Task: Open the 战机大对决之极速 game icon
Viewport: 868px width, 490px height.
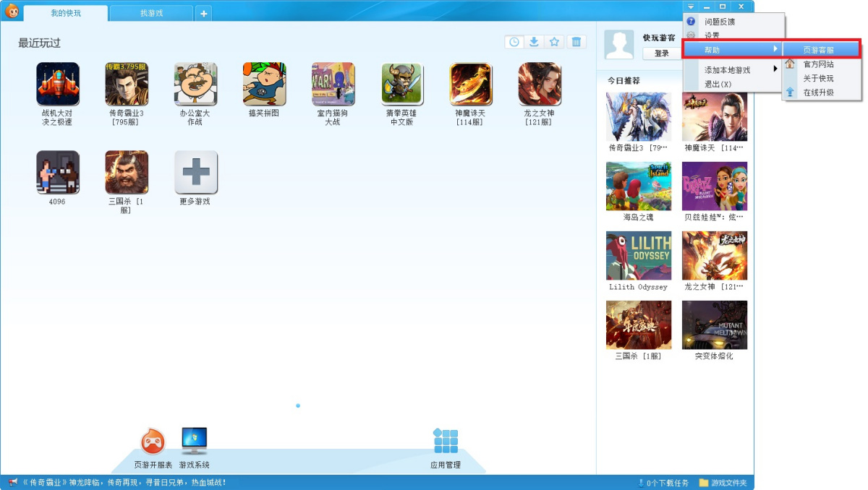Action: coord(58,85)
